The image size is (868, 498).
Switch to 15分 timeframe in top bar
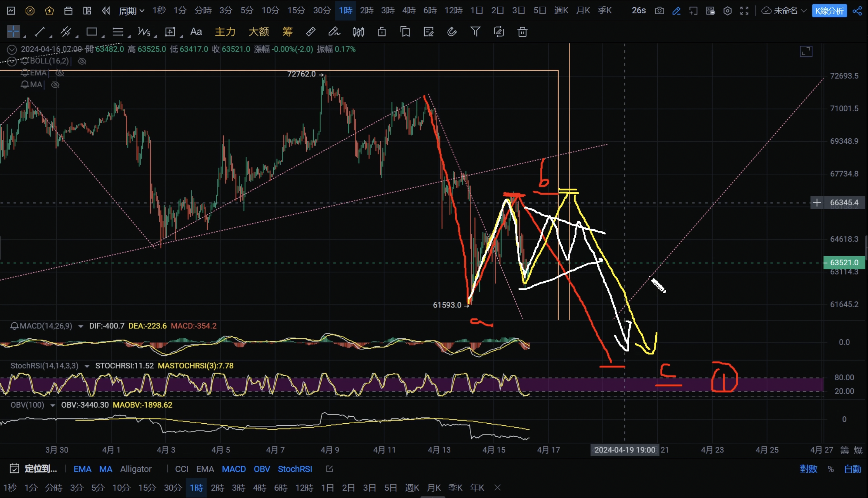[296, 10]
